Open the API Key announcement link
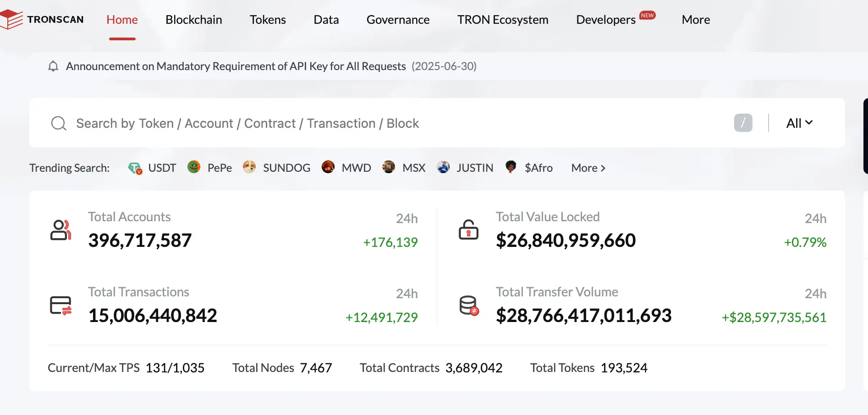868x415 pixels. (x=236, y=66)
